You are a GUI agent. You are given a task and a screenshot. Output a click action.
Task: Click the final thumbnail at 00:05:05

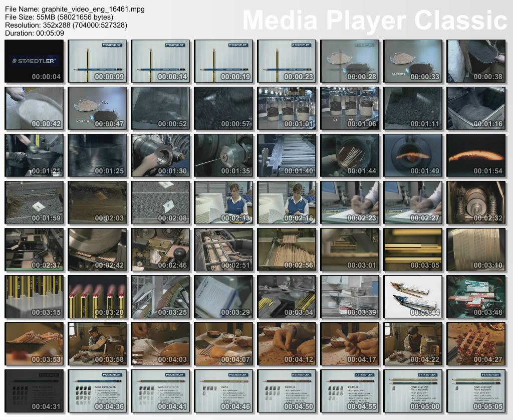click(x=476, y=390)
